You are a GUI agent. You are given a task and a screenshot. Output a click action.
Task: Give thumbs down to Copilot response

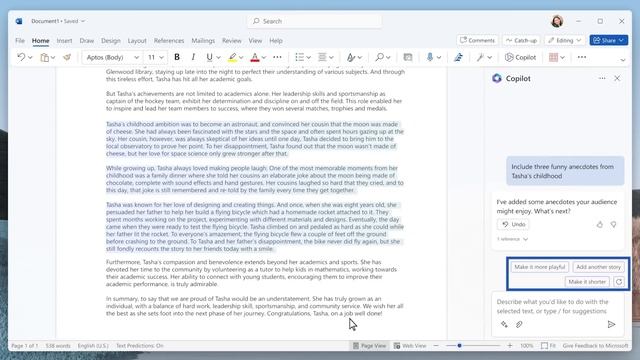[613, 224]
